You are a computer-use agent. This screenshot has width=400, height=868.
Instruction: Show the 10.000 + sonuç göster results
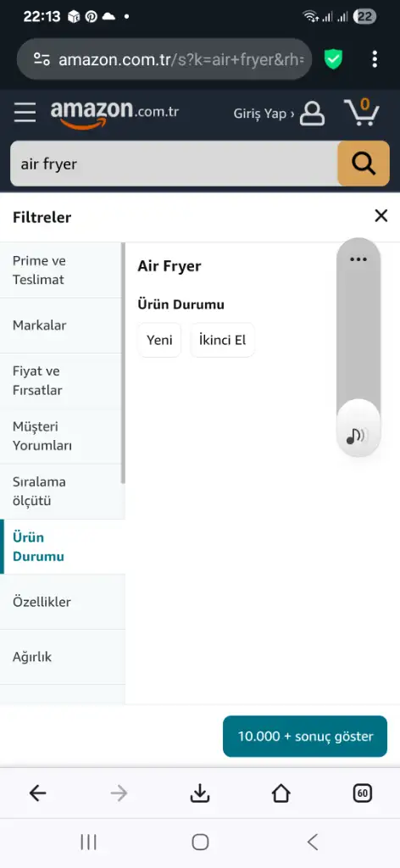coord(305,737)
